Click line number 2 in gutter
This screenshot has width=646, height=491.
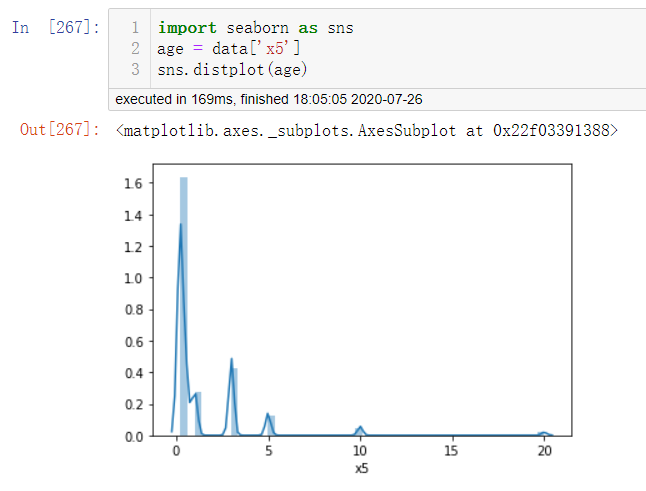135,49
